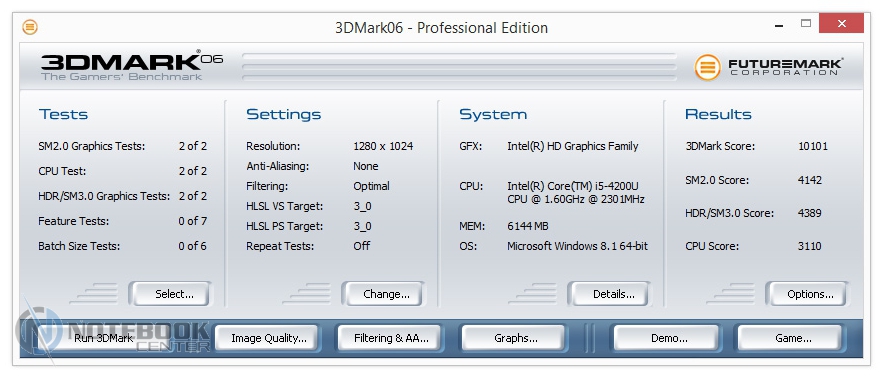Click the System section heading

pyautogui.click(x=493, y=114)
